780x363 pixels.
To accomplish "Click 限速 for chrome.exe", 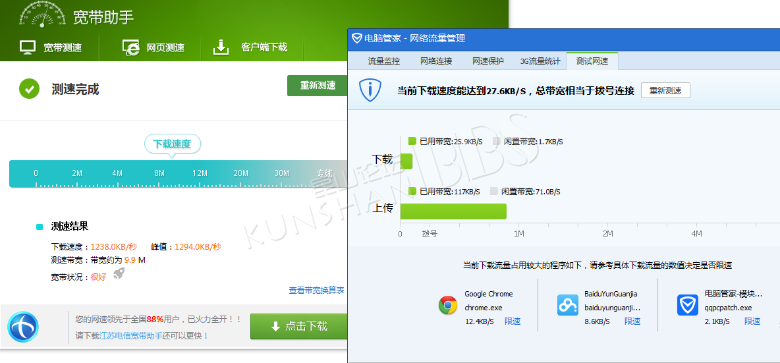I will [x=512, y=321].
